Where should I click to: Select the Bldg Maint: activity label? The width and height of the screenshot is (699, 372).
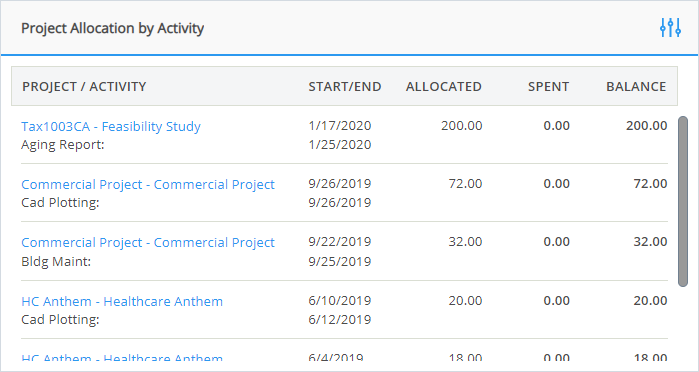tap(56, 261)
